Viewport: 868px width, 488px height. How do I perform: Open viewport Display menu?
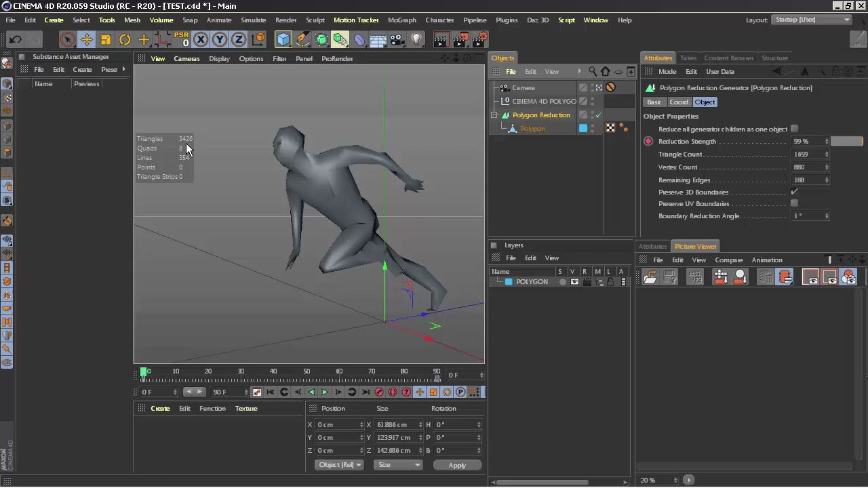pyautogui.click(x=219, y=58)
